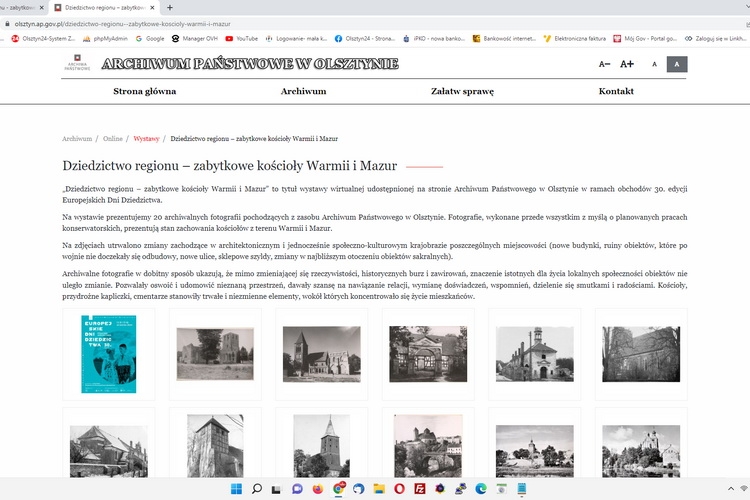Image resolution: width=750 pixels, height=500 pixels.
Task: Open the Załatw sprawę menu
Action: point(462,91)
